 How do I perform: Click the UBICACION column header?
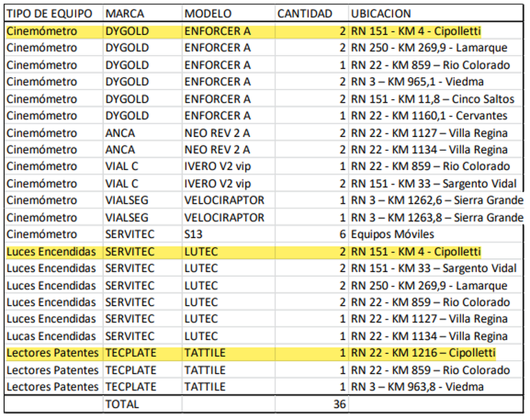pyautogui.click(x=381, y=14)
